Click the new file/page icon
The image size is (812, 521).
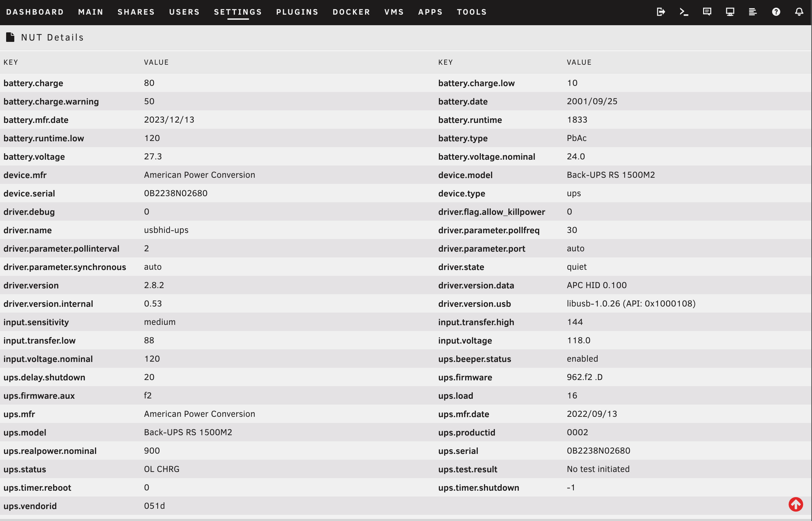[11, 37]
